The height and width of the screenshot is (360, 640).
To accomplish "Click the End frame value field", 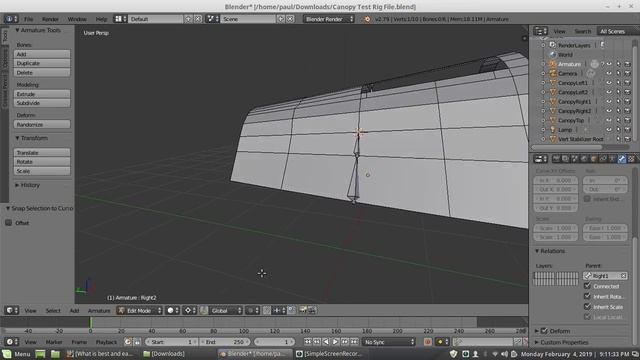I will pos(224,342).
